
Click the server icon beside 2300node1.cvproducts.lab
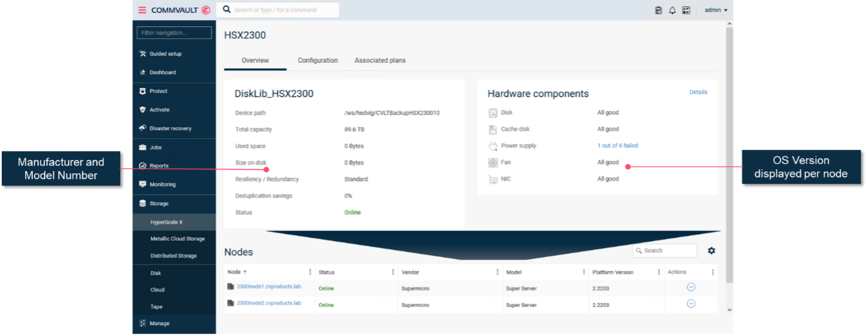point(231,287)
